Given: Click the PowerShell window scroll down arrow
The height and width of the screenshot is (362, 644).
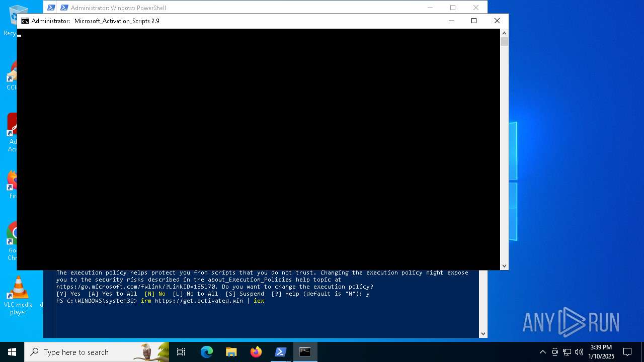Looking at the screenshot, I should pos(483,333).
